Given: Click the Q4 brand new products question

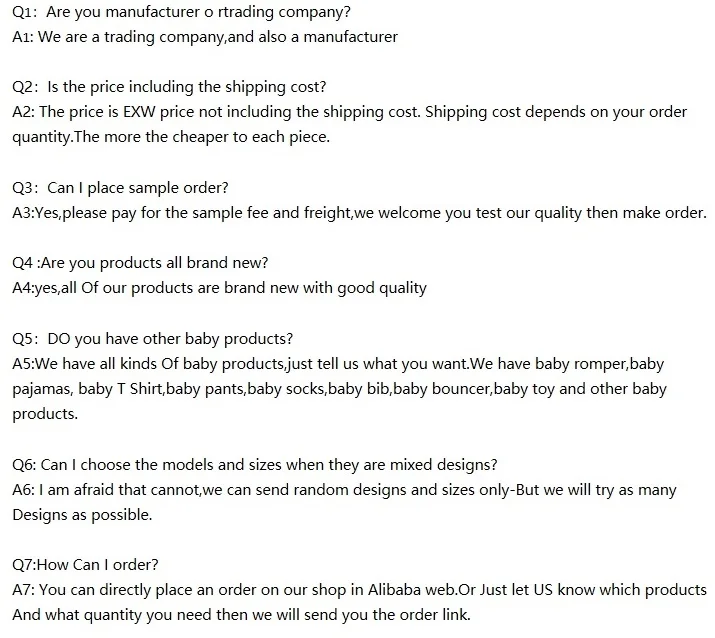Looking at the screenshot, I should click(x=139, y=263).
